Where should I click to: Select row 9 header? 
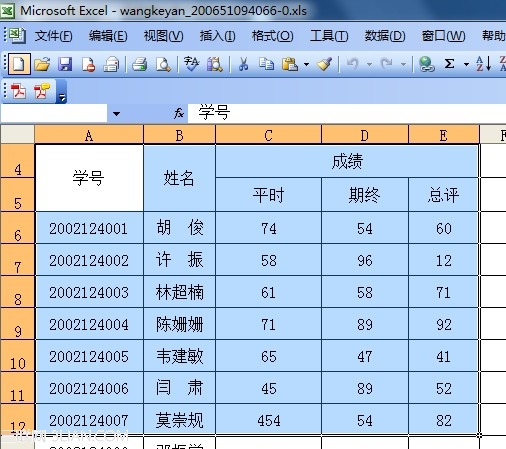(17, 324)
